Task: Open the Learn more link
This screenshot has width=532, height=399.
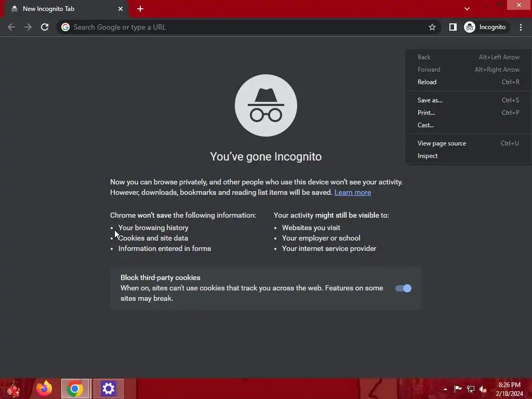Action: coord(353,192)
